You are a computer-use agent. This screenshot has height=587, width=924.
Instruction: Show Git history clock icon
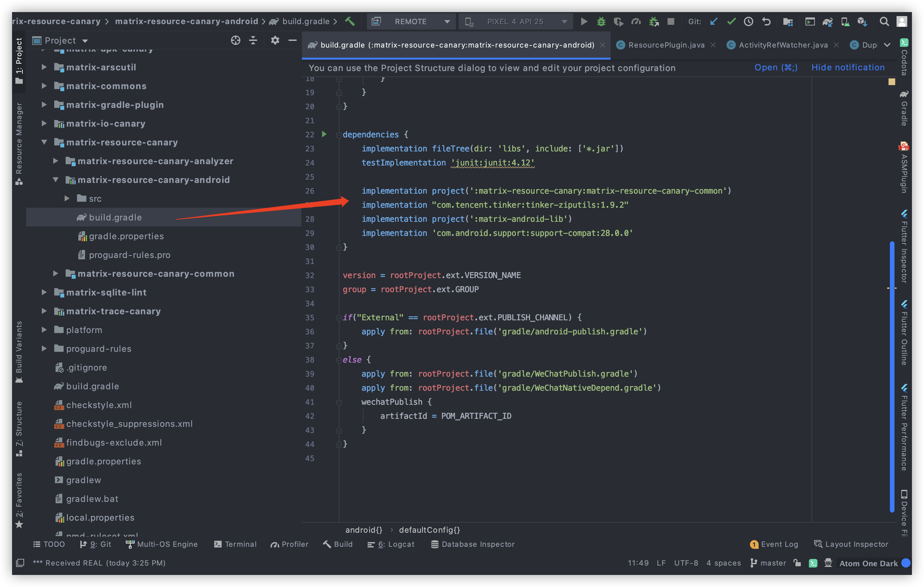tap(748, 21)
